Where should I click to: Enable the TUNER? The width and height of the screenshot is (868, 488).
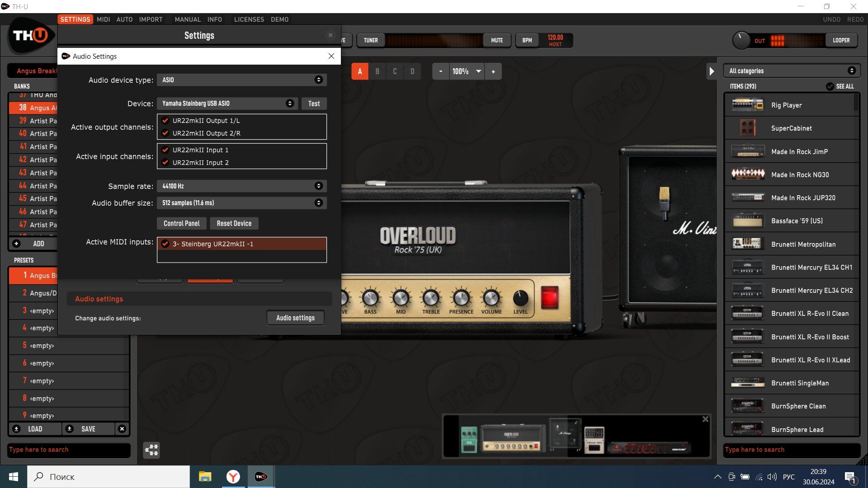point(371,40)
